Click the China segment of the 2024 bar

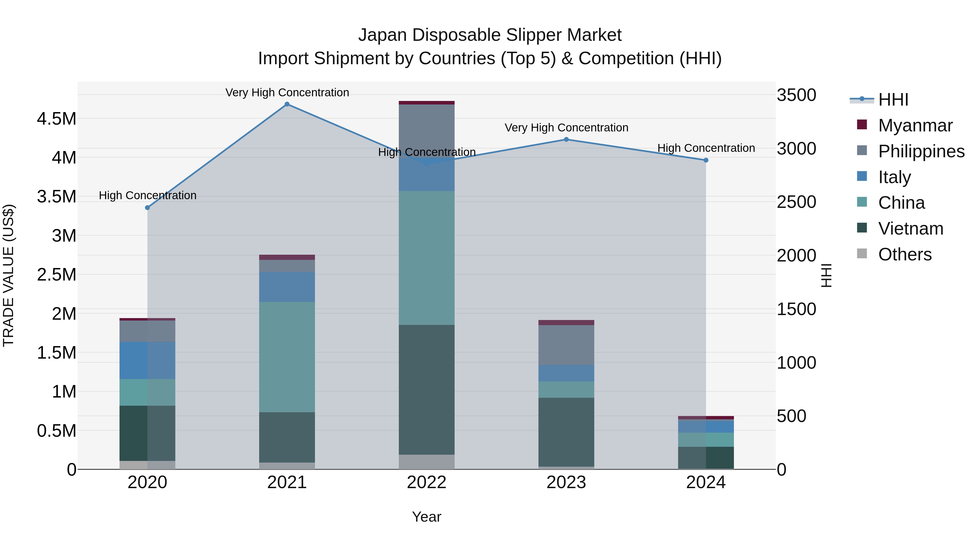point(706,440)
